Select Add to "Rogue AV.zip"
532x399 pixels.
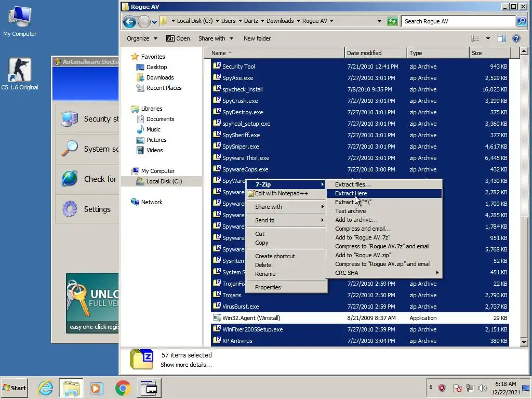click(x=384, y=255)
